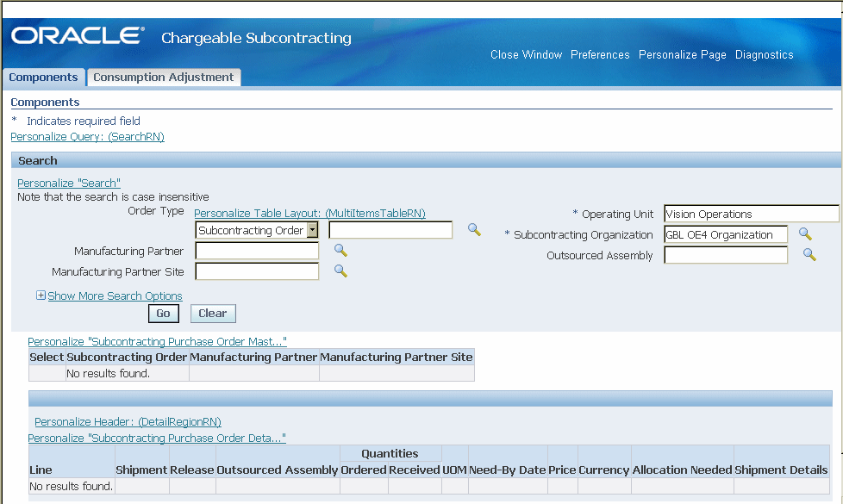Image resolution: width=843 pixels, height=504 pixels.
Task: Click the Shipment Details column header
Action: click(781, 470)
